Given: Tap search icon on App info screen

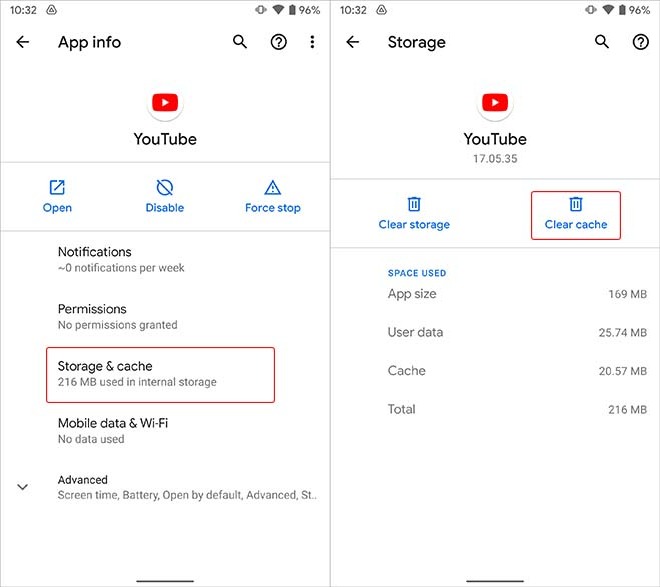Looking at the screenshot, I should 240,42.
